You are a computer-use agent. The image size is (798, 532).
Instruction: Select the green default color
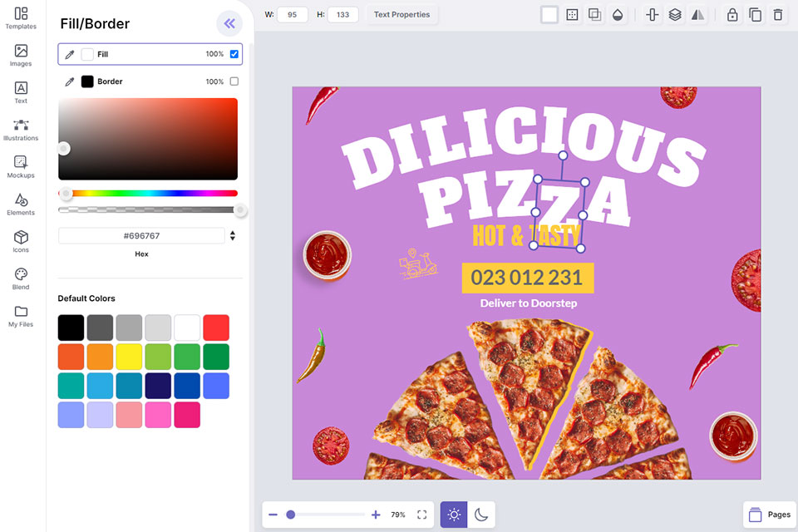point(187,357)
